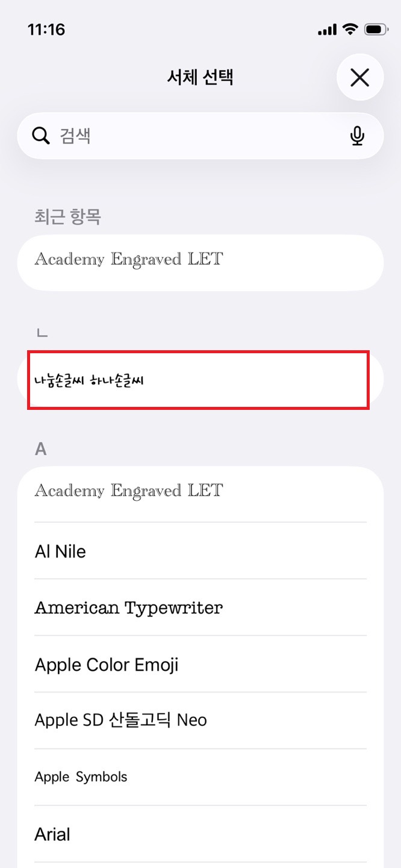Choose the Apple Symbols font
401x868 pixels.
pos(200,777)
